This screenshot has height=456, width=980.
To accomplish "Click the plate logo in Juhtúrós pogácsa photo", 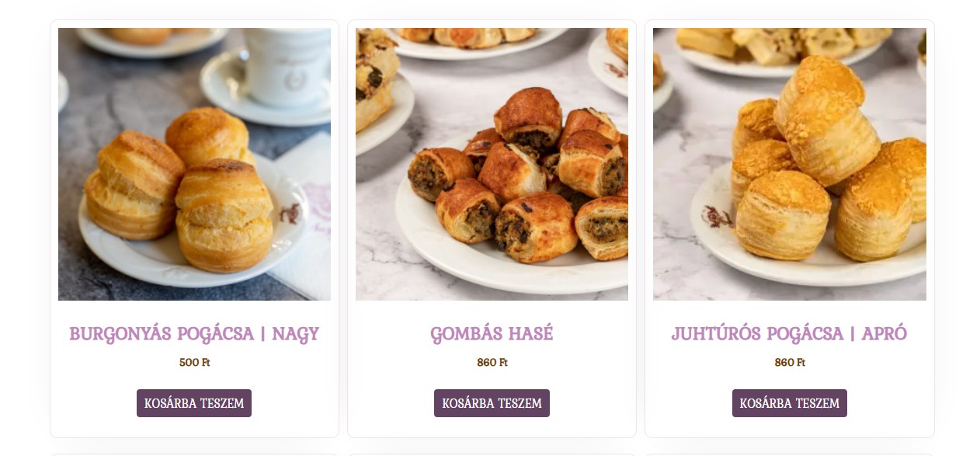I will 716,216.
